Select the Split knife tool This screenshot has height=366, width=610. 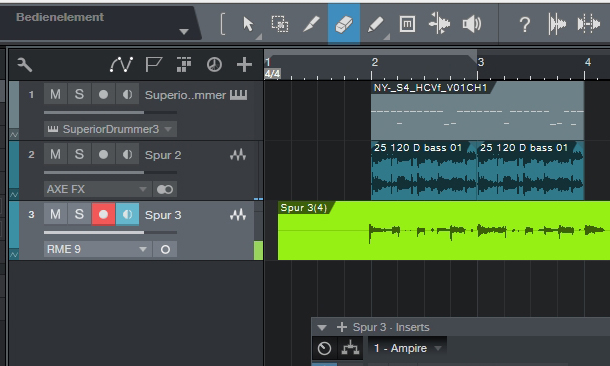[x=312, y=24]
